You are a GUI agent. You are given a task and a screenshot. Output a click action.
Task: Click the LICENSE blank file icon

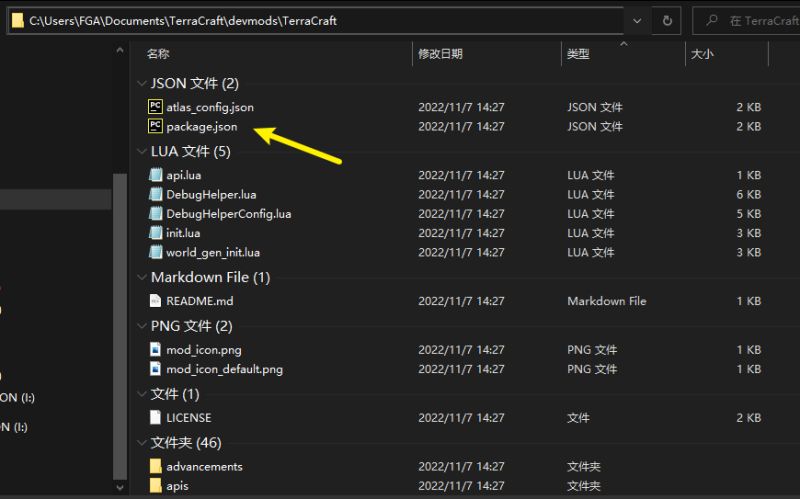[156, 417]
